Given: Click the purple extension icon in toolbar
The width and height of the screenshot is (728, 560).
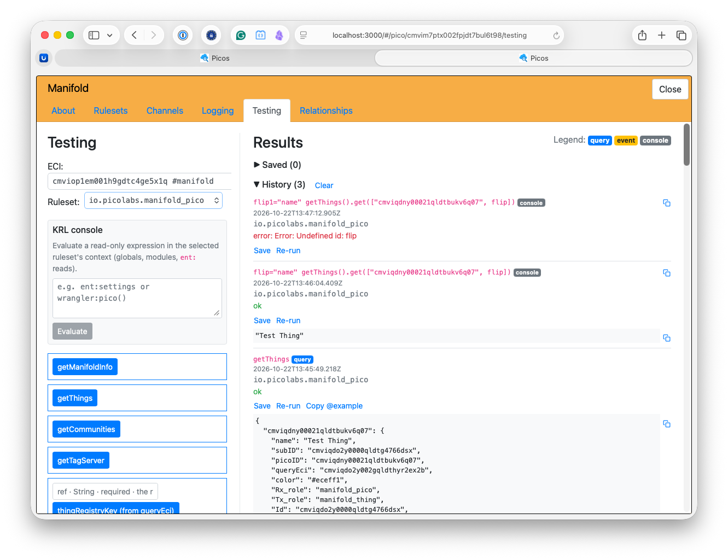Looking at the screenshot, I should [x=279, y=35].
